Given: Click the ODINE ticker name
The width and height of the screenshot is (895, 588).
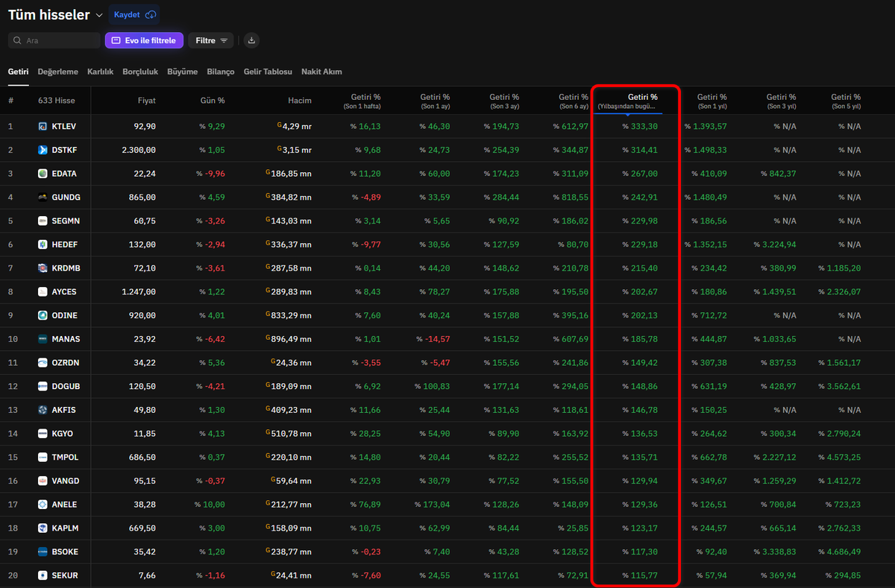Looking at the screenshot, I should pyautogui.click(x=64, y=315).
